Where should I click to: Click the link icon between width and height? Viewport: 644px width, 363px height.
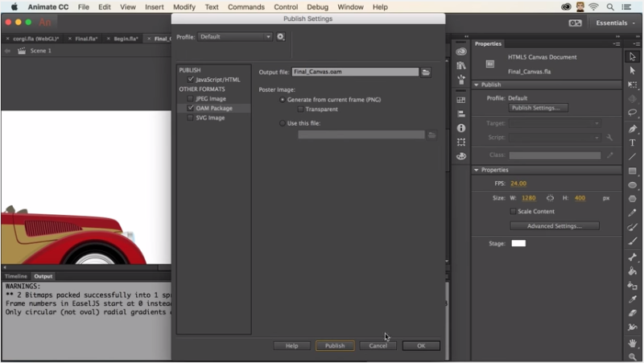click(550, 197)
